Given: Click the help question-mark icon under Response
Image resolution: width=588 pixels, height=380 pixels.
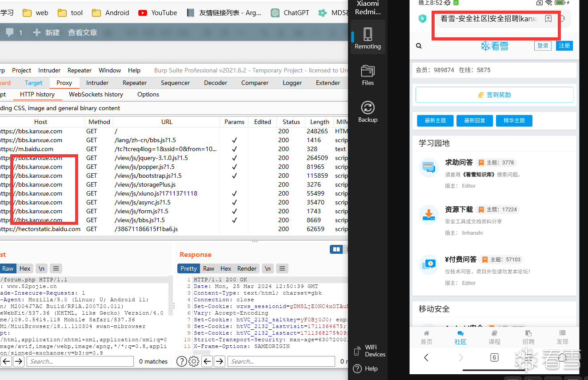Looking at the screenshot, I should click(x=181, y=361).
